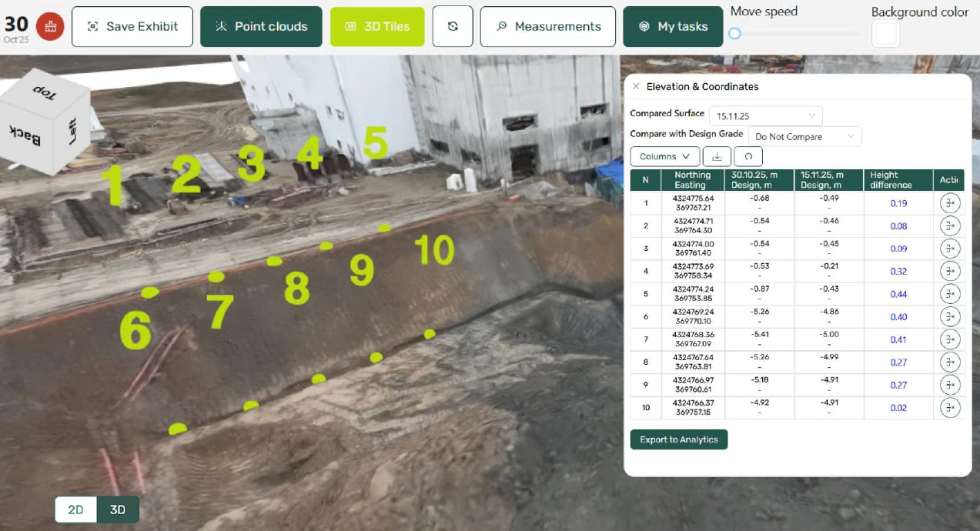Image resolution: width=980 pixels, height=531 pixels.
Task: Click coordinates cell 4324769.24 369770.10
Action: 692,317
